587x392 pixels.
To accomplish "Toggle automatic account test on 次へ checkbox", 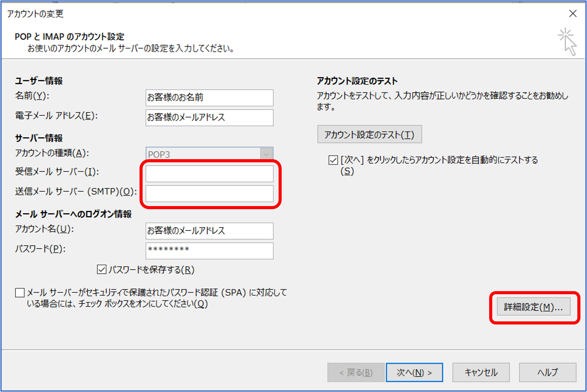I will (333, 160).
